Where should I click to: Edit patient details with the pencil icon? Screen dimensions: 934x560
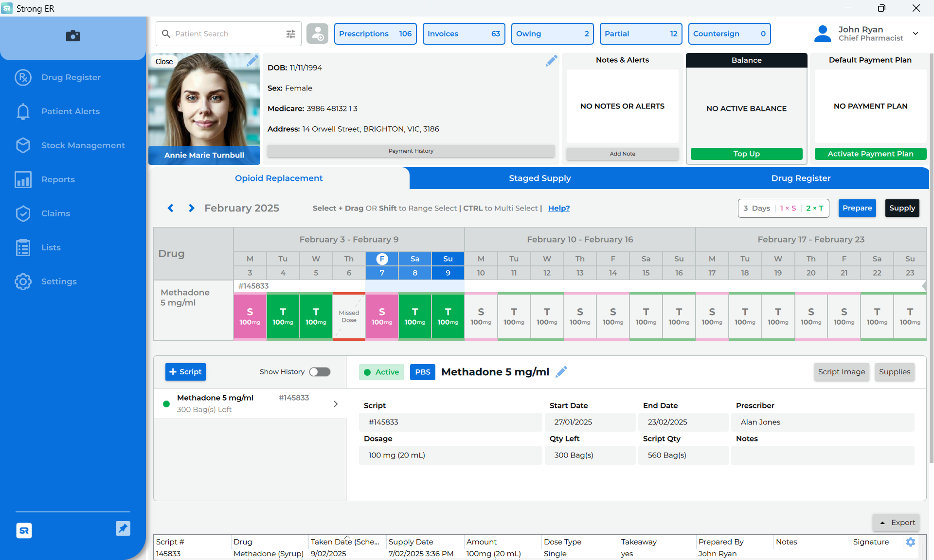551,61
